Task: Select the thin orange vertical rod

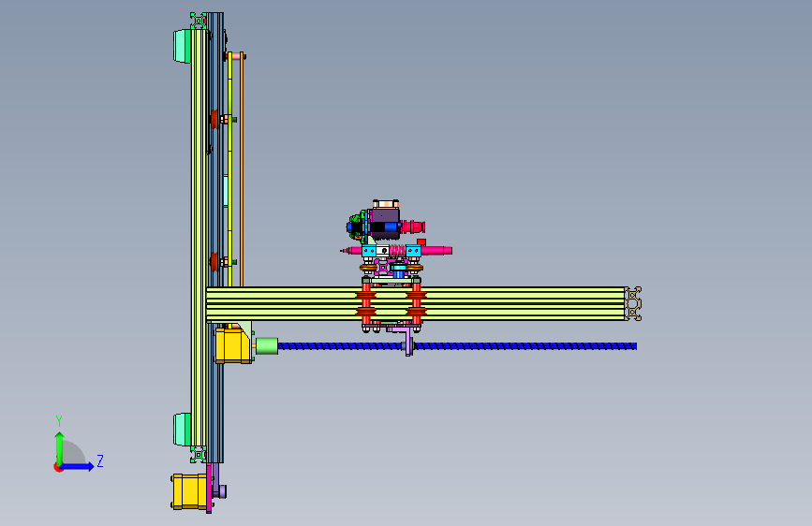Action: point(242,169)
